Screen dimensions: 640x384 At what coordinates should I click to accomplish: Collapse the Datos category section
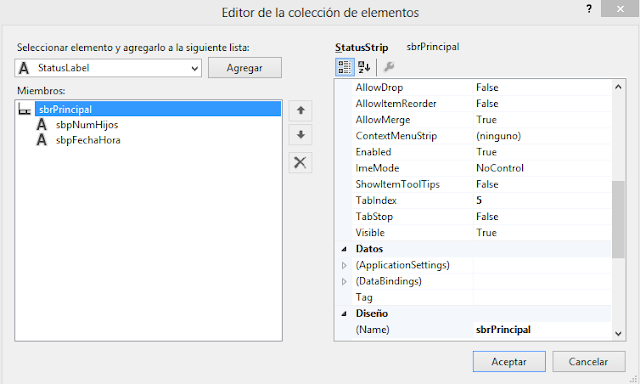[344, 249]
